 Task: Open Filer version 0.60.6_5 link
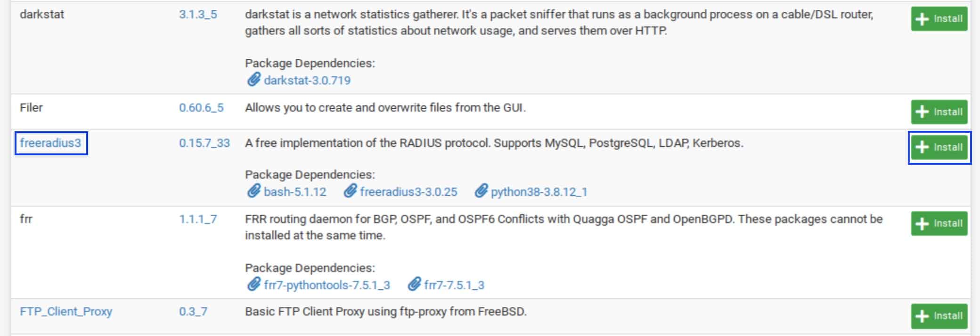[x=201, y=108]
